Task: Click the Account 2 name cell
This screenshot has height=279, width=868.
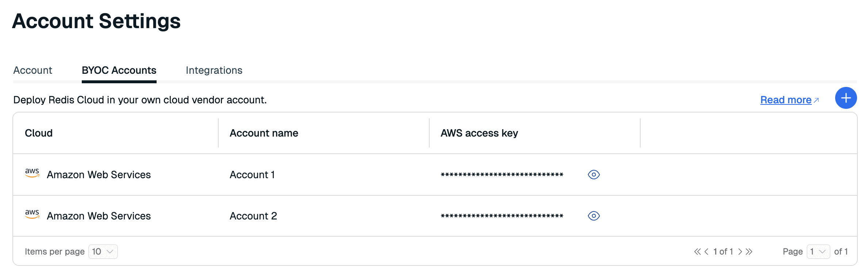Action: coord(253,216)
